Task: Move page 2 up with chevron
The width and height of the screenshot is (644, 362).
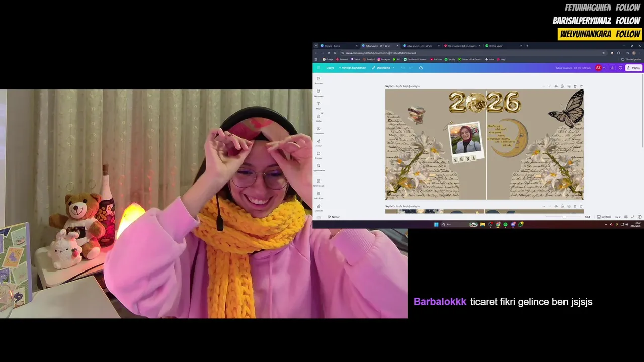Action: [544, 206]
